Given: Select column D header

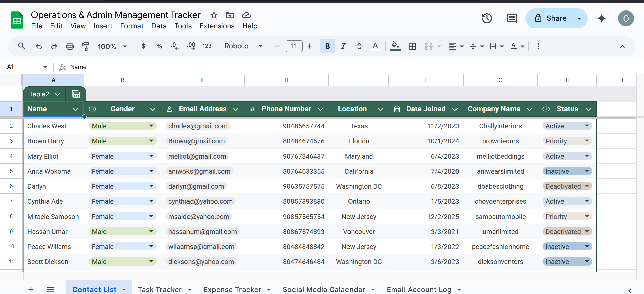Looking at the screenshot, I should (x=286, y=80).
